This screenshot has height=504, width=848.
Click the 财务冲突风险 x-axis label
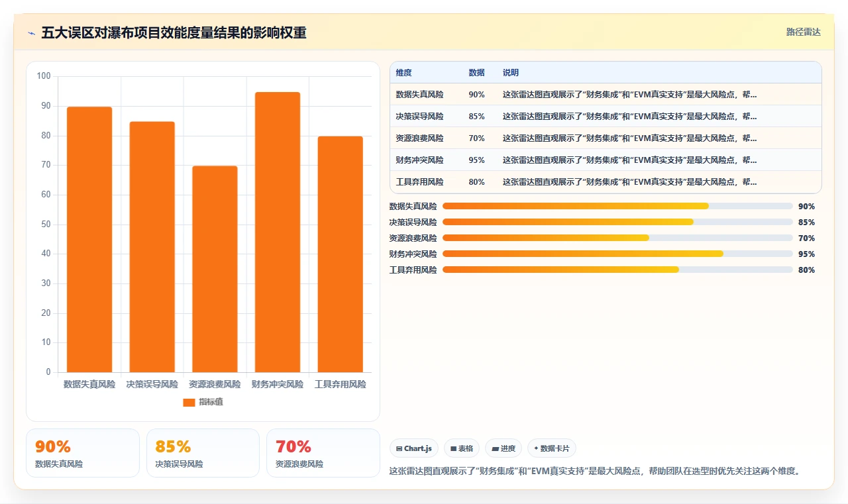[x=278, y=384]
